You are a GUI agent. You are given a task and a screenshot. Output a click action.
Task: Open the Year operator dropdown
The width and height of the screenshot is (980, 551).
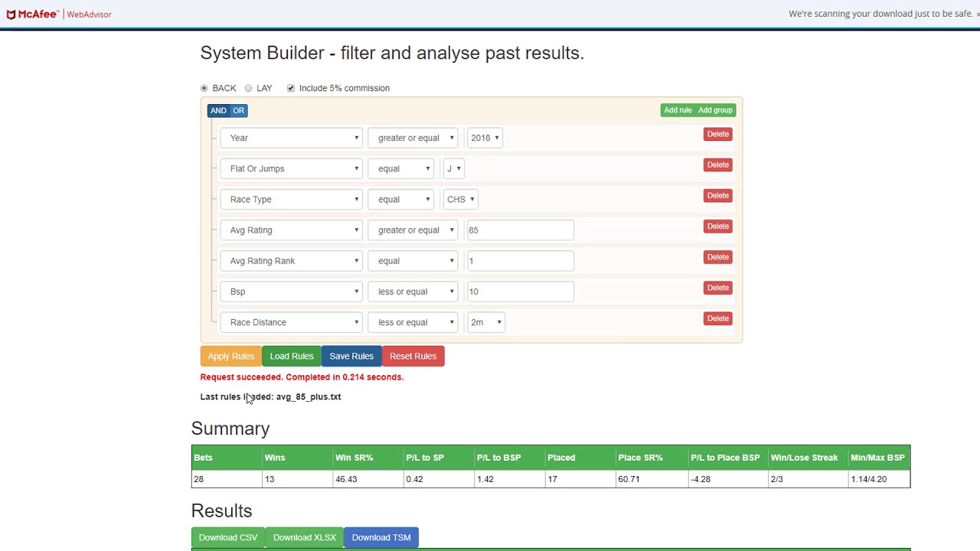click(x=413, y=138)
